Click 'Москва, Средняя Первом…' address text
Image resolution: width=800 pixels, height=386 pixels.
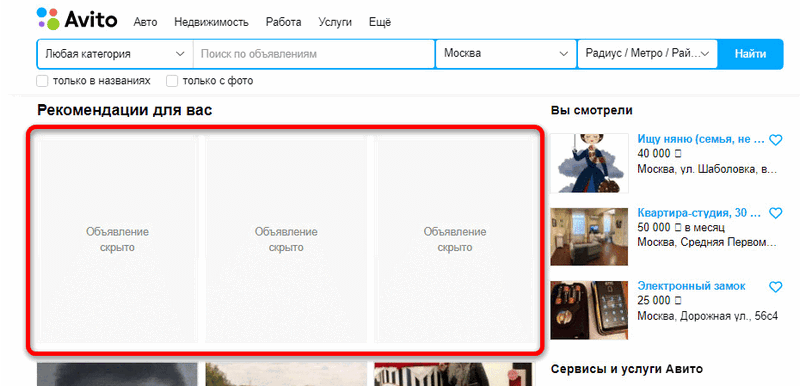[x=707, y=242]
